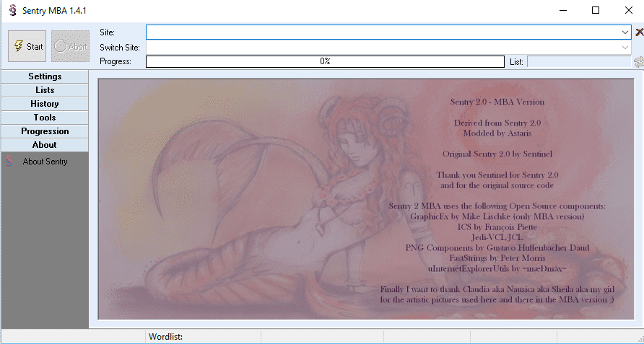Minimize the Sentry MBA window
The image size is (644, 344).
(x=563, y=10)
